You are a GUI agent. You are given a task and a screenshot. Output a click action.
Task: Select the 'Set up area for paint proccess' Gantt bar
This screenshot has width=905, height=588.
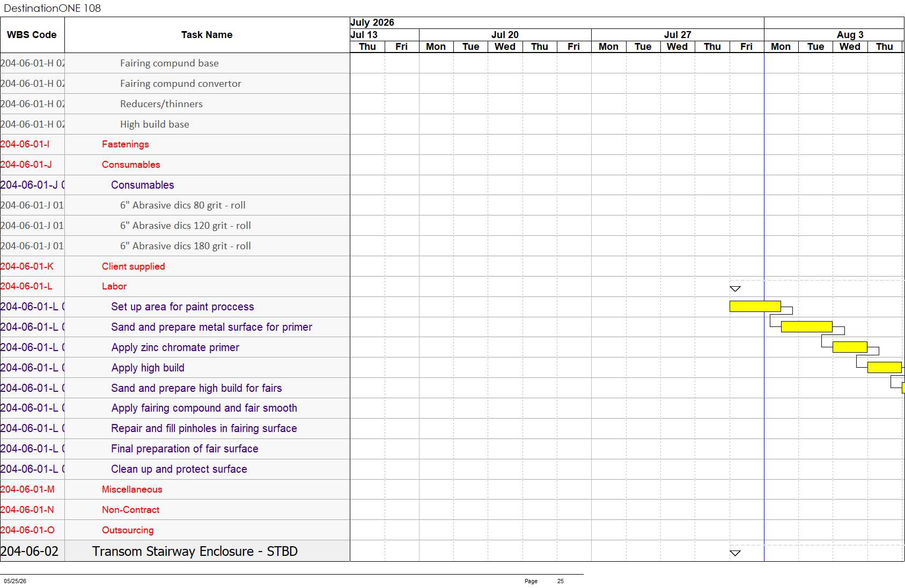(755, 306)
